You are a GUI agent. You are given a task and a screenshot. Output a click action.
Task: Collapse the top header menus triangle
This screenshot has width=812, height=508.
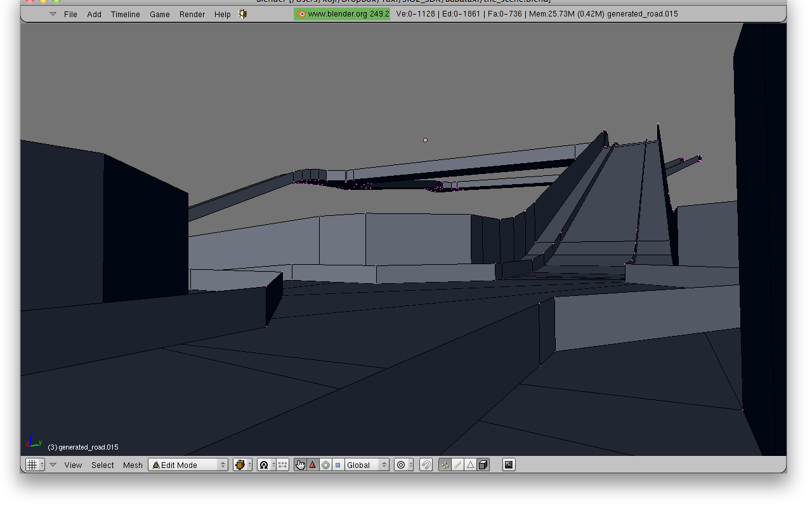[53, 14]
